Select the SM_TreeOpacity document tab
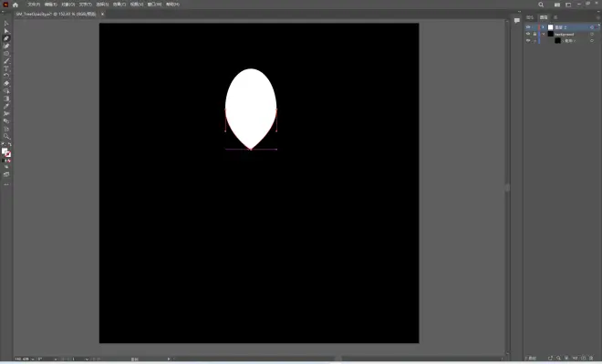The image size is (602, 364). (56, 14)
